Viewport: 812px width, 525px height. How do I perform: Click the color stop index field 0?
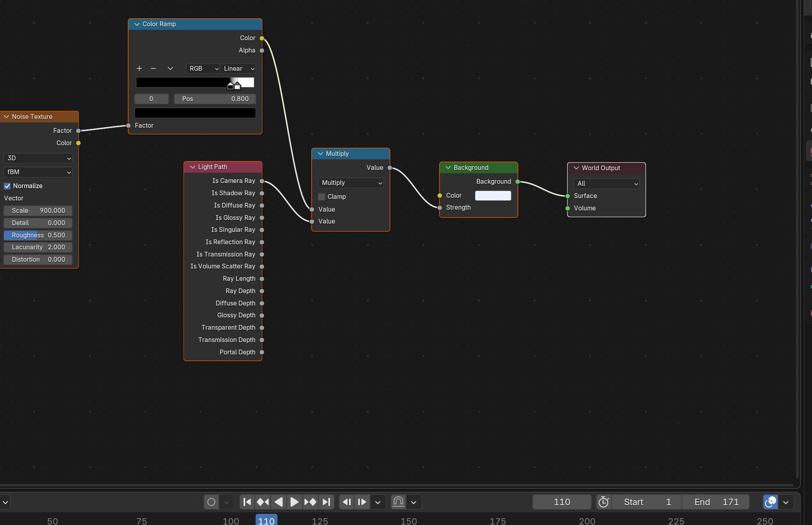coord(151,99)
